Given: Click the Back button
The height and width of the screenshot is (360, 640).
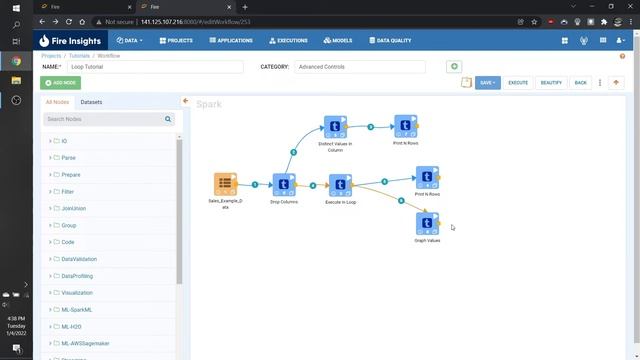Looking at the screenshot, I should 580,83.
